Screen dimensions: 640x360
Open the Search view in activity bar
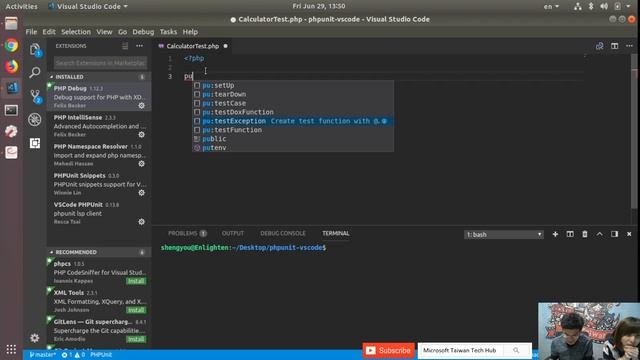click(x=35, y=73)
